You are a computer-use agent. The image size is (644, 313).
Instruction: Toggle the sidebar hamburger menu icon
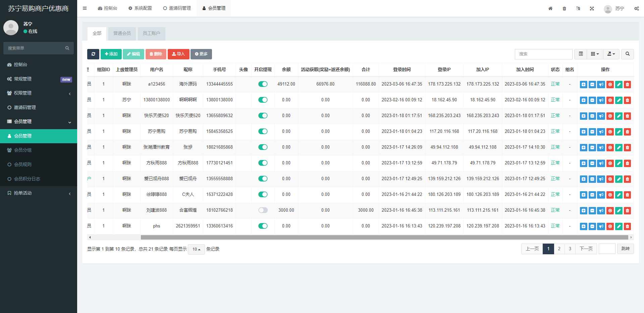pos(85,8)
